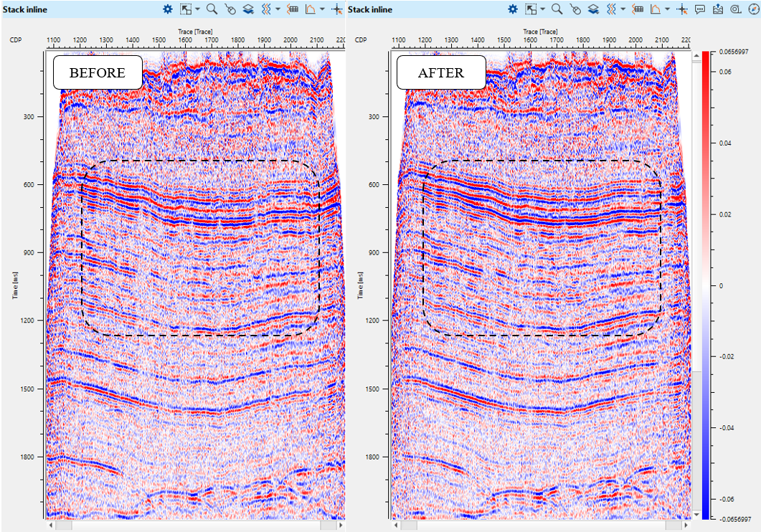Image resolution: width=761 pixels, height=532 pixels.
Task: Select the wiggle trace display icon in left toolbar
Action: (265, 9)
